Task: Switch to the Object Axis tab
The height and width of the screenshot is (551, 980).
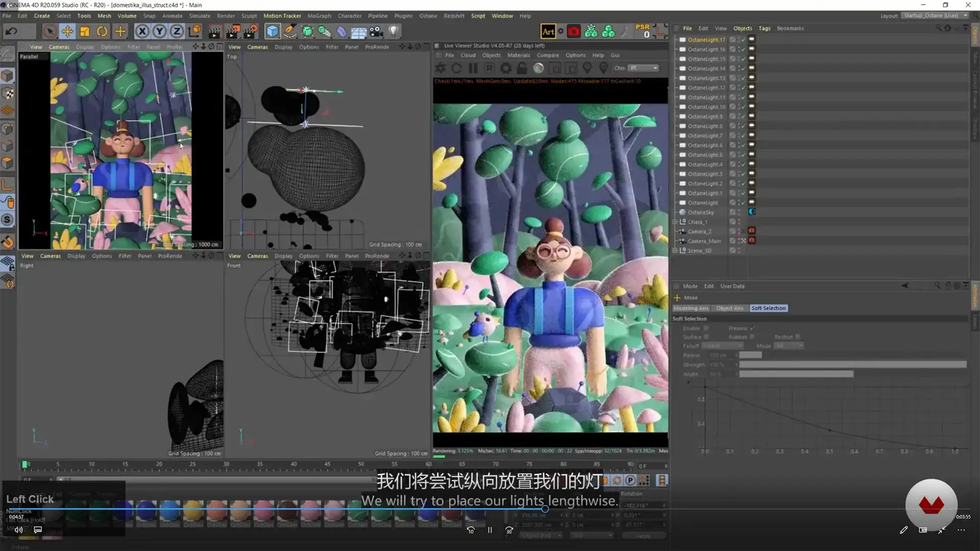Action: click(730, 308)
